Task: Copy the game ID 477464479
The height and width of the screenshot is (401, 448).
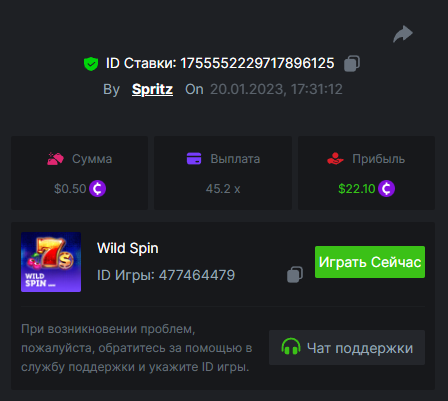Action: click(x=295, y=275)
